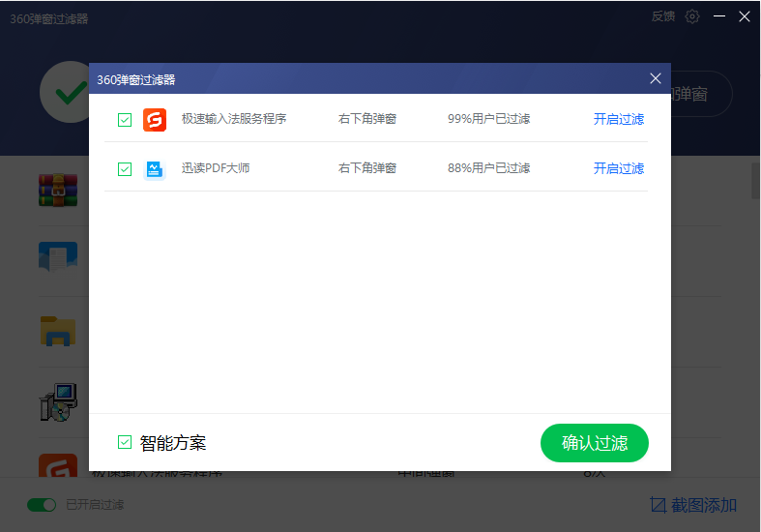Click the blue open-book app icon

point(57,259)
